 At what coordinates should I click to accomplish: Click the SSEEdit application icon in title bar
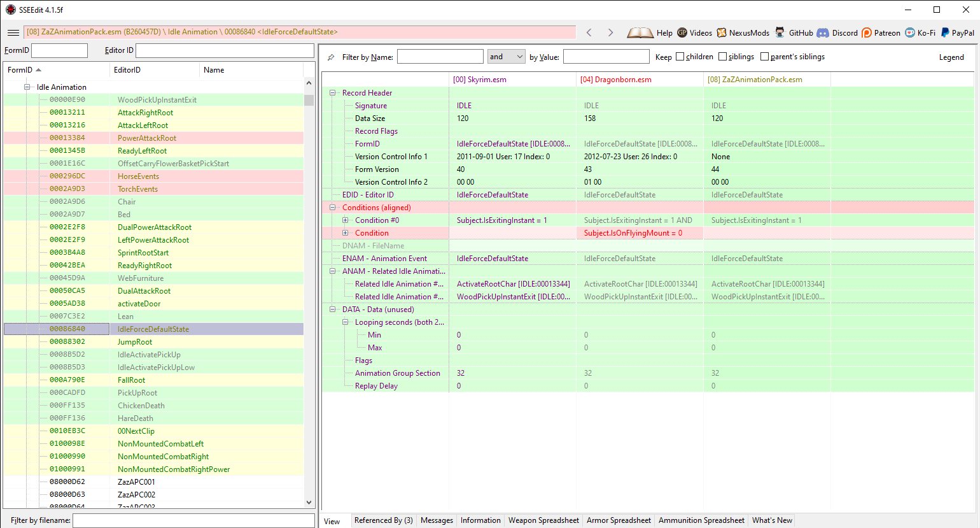(x=10, y=10)
